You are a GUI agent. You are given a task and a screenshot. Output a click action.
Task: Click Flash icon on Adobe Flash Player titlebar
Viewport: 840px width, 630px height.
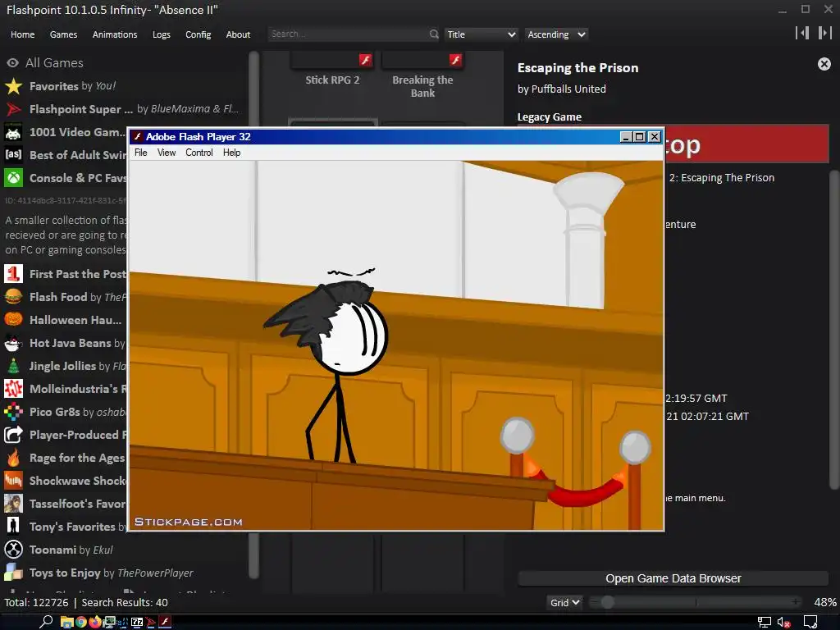(138, 137)
